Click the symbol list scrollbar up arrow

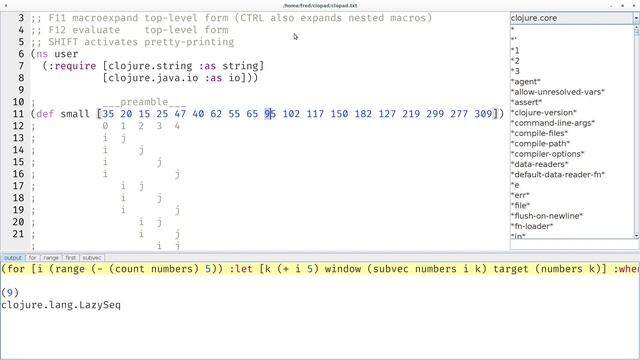[x=636, y=27]
